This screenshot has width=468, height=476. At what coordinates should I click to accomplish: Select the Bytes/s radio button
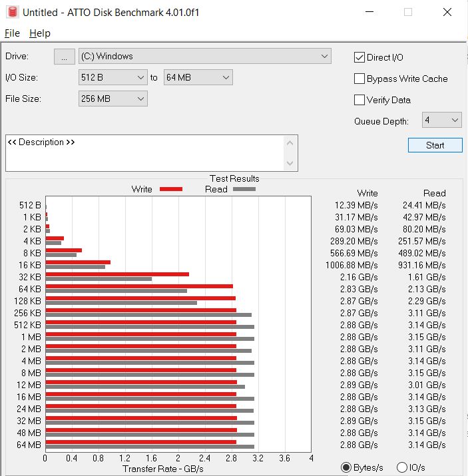pyautogui.click(x=346, y=467)
